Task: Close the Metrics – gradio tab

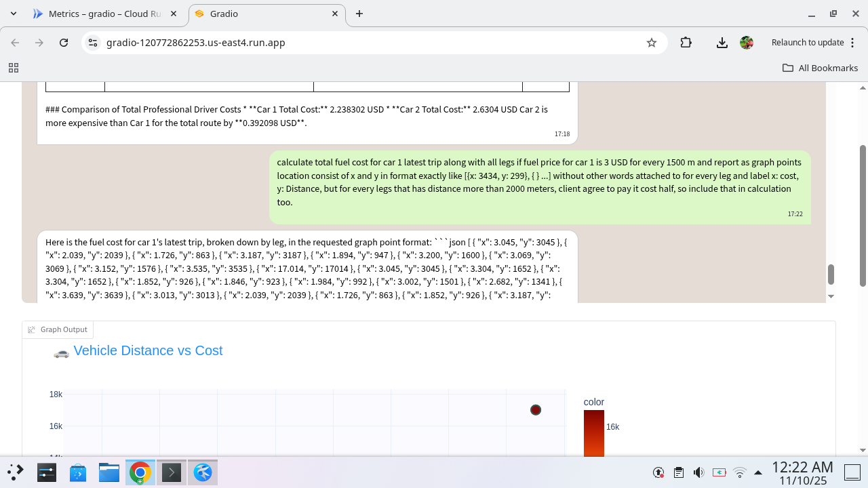Action: coord(174,14)
